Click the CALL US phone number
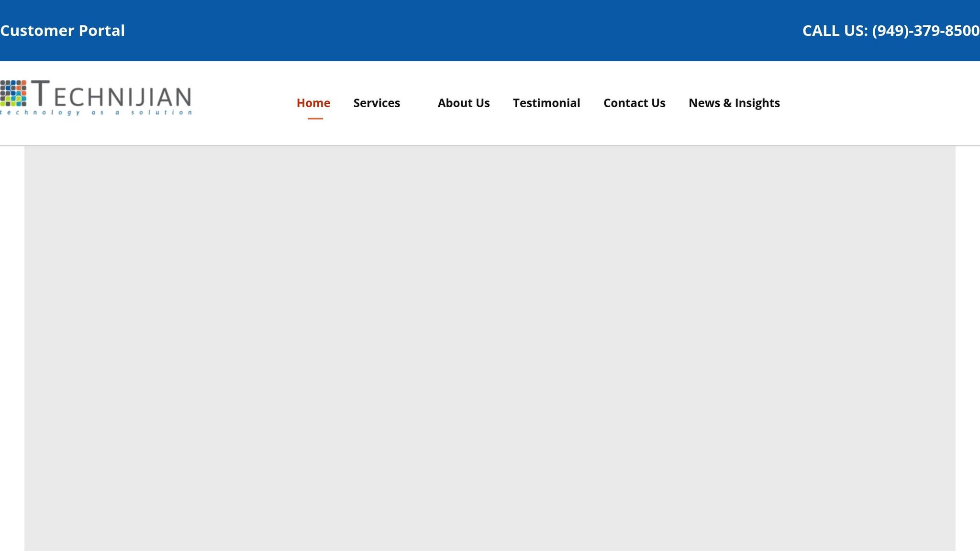This screenshot has height=551, width=980. (x=891, y=31)
